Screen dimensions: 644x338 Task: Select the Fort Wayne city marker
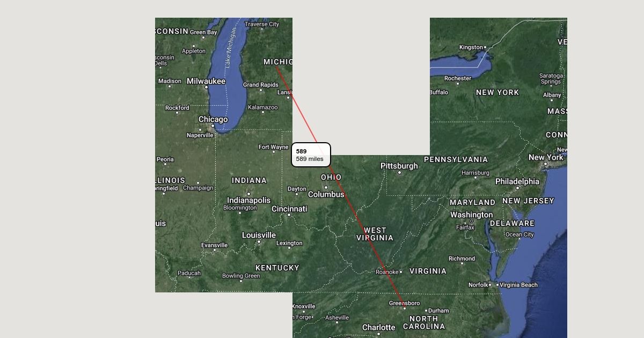(273, 152)
